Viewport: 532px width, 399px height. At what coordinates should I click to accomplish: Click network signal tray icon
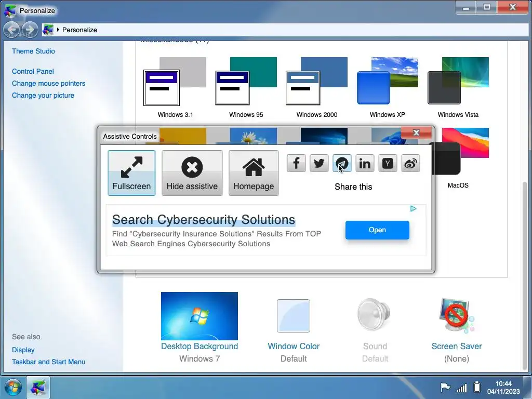pos(461,388)
